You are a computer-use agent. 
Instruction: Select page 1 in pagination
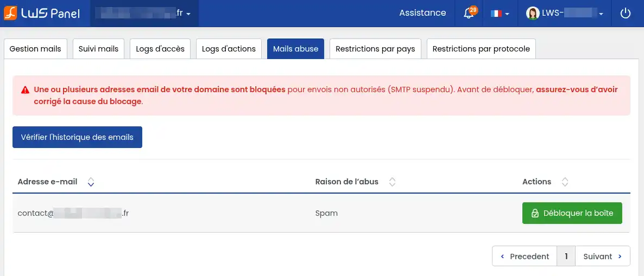566,256
